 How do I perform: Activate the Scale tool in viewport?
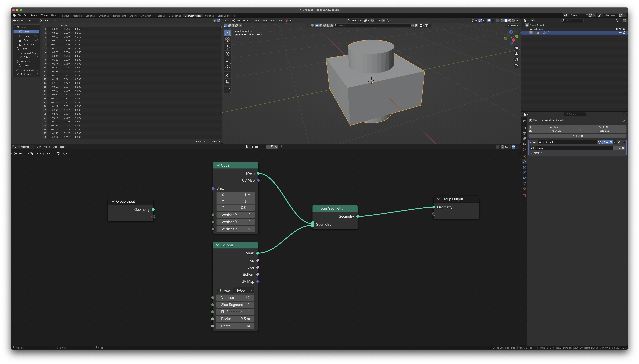227,61
